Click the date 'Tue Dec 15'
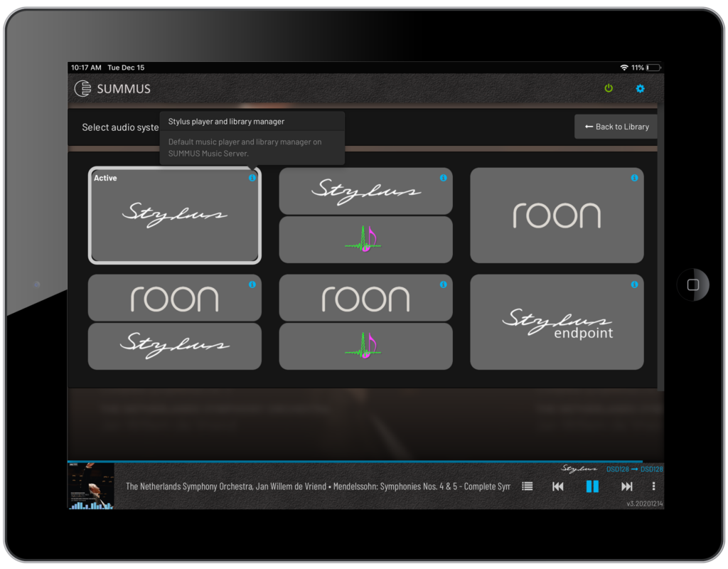Image resolution: width=728 pixels, height=569 pixels. (126, 68)
